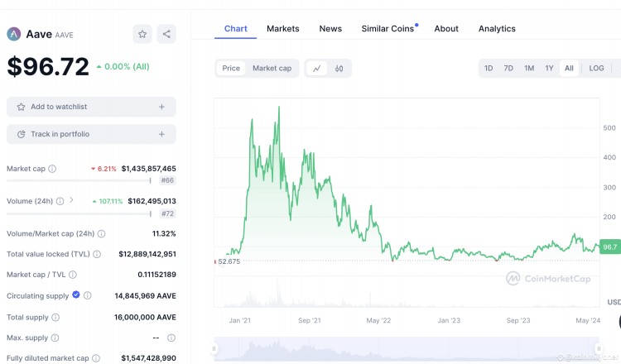Switch to the Similar Coins tab
The height and width of the screenshot is (364, 621).
[388, 28]
